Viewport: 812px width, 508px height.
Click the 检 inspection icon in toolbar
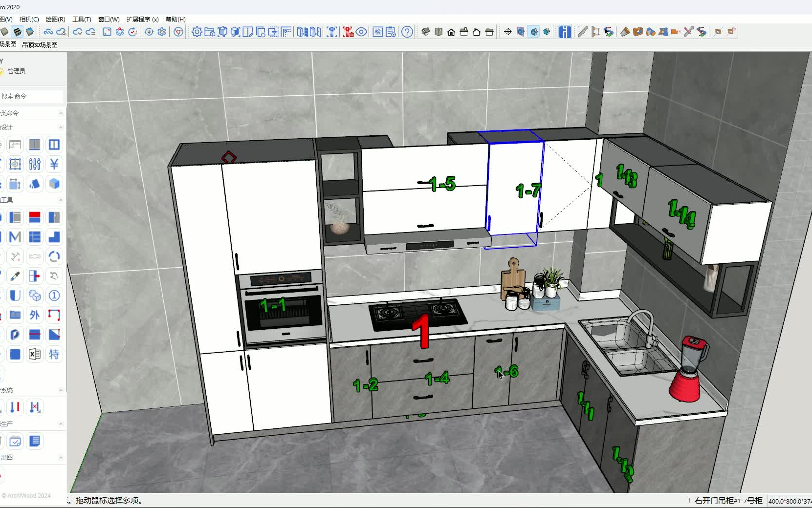click(378, 32)
